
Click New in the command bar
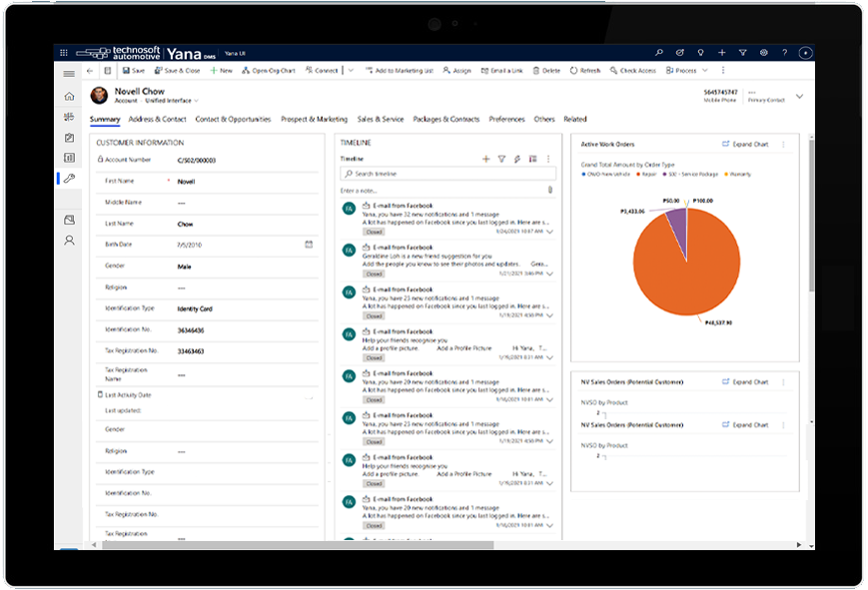click(x=222, y=71)
